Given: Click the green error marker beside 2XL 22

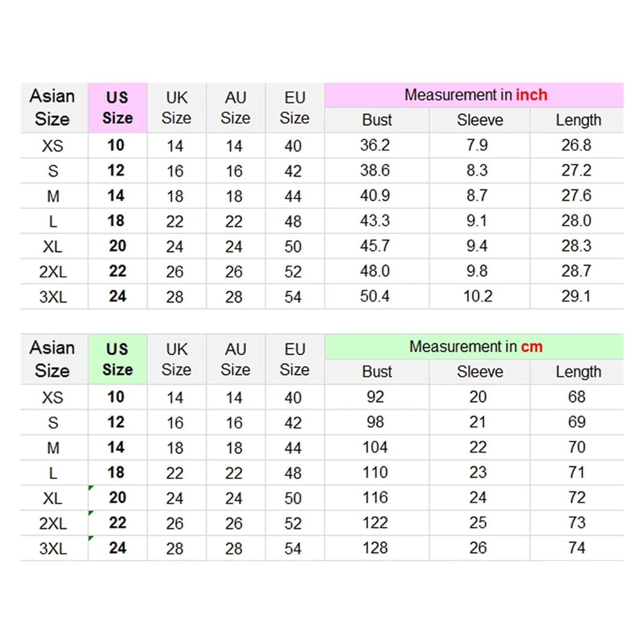Looking at the screenshot, I should pos(91,513).
